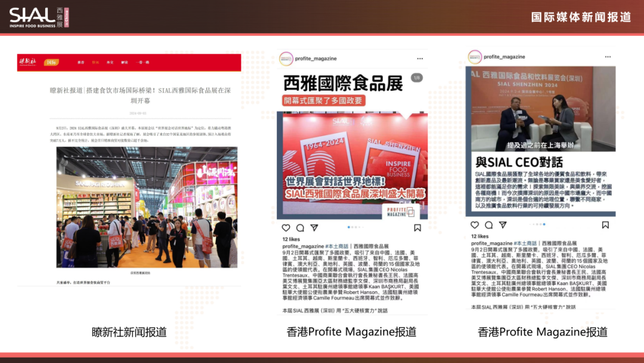This screenshot has width=644, height=363.
Task: Select the 一带一路 menu item
Action: pyautogui.click(x=143, y=61)
